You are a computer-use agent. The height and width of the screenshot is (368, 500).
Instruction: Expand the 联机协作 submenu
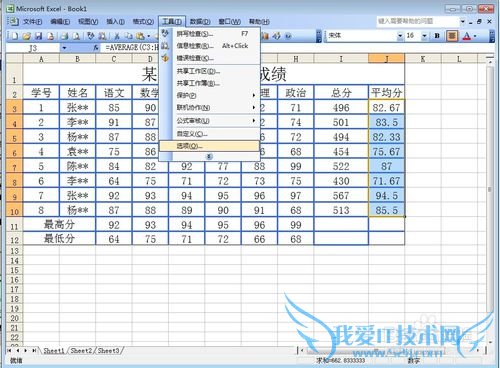[254, 107]
